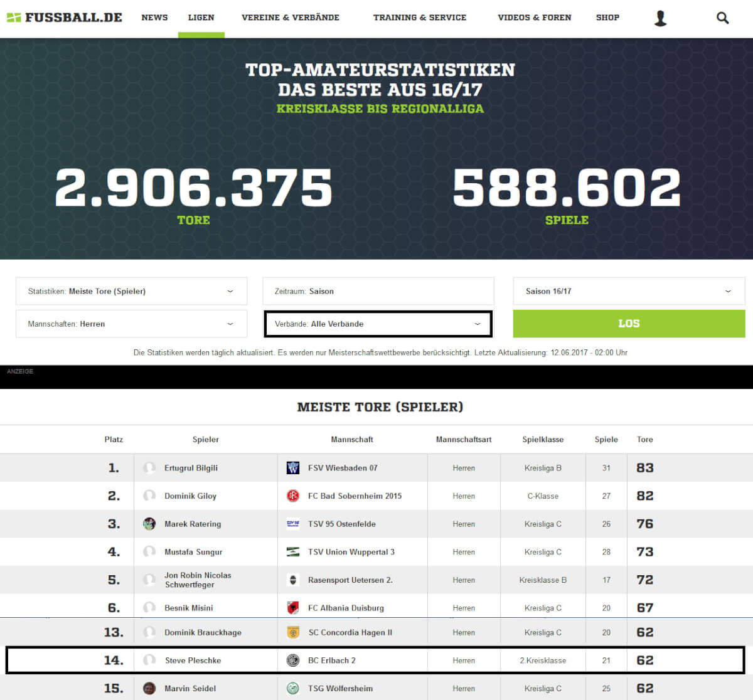Click Marek Ratering's player avatar
Viewport: 753px width, 700px height.
click(x=149, y=524)
